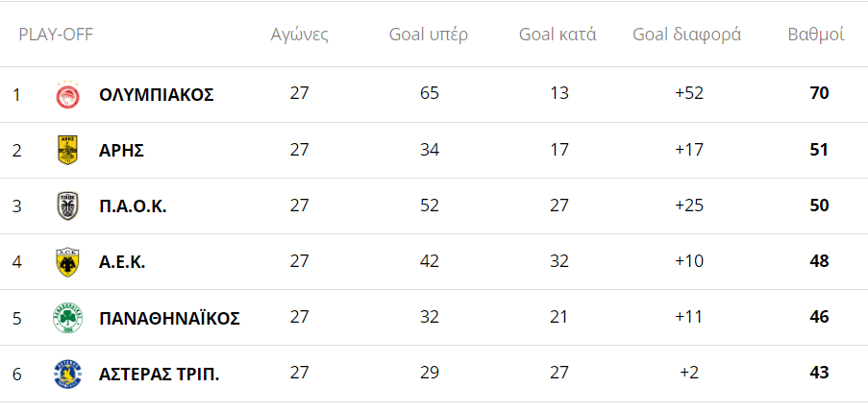Open the Α.Ε.Κ. team link

tap(122, 261)
